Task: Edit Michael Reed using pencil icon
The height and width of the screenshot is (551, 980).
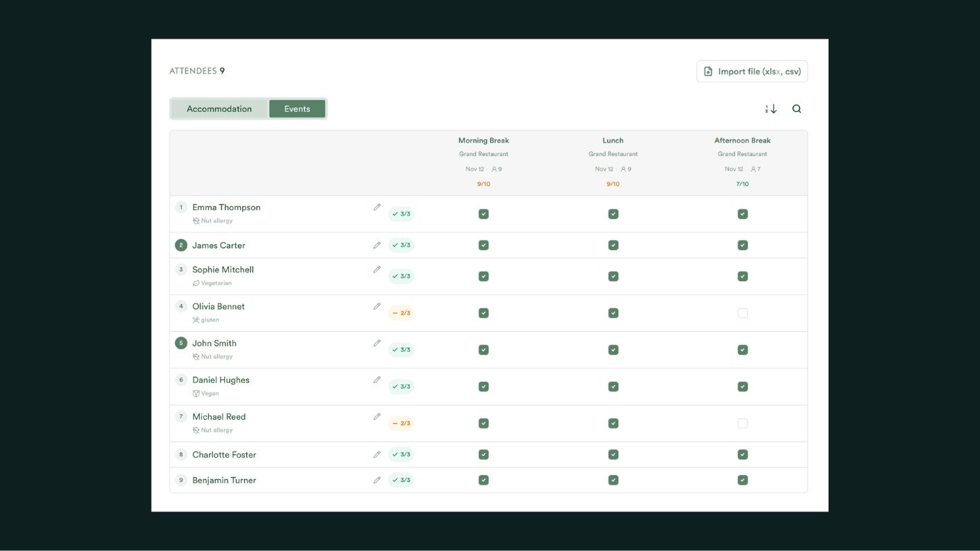Action: (377, 416)
